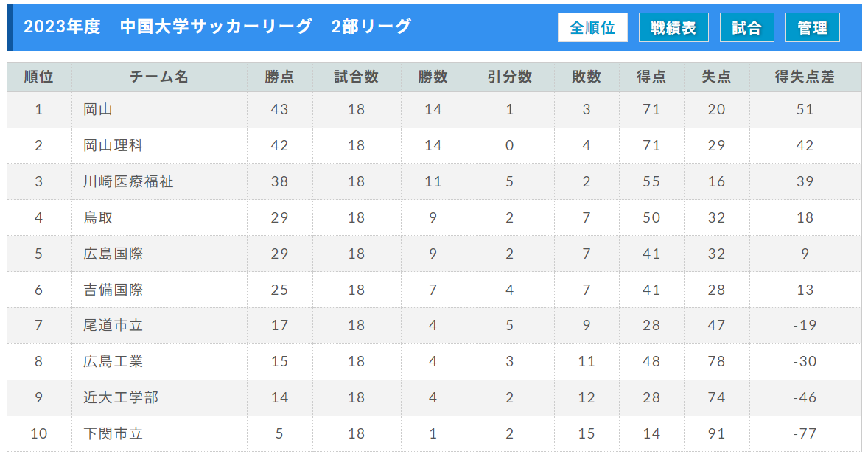Select team name 近大工学部
868x457 pixels.
121,397
